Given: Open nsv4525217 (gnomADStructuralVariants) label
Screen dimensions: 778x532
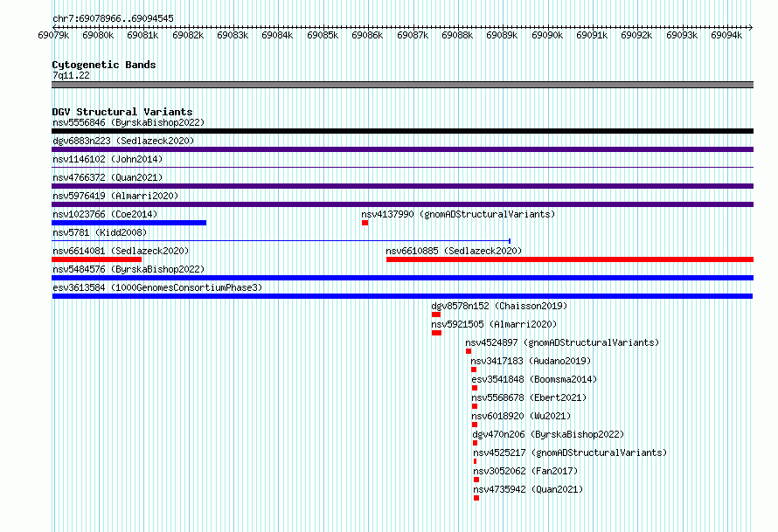Looking at the screenshot, I should click(570, 453).
